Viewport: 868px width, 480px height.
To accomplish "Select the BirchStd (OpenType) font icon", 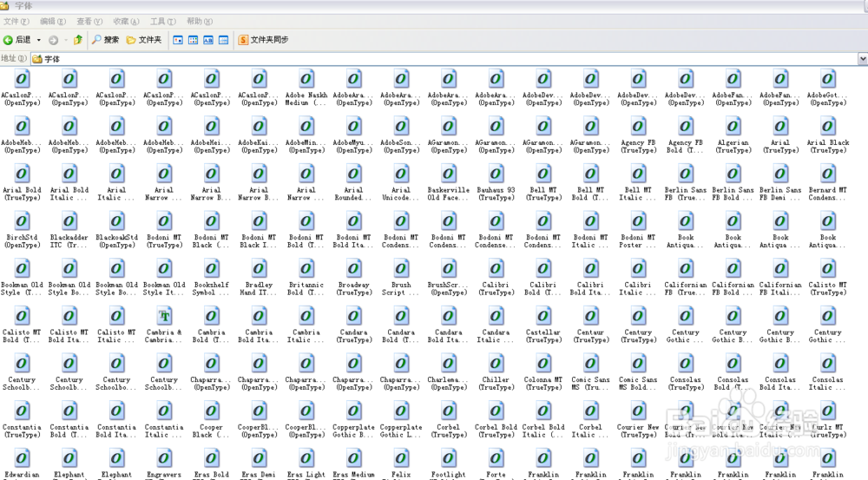I will pyautogui.click(x=22, y=221).
